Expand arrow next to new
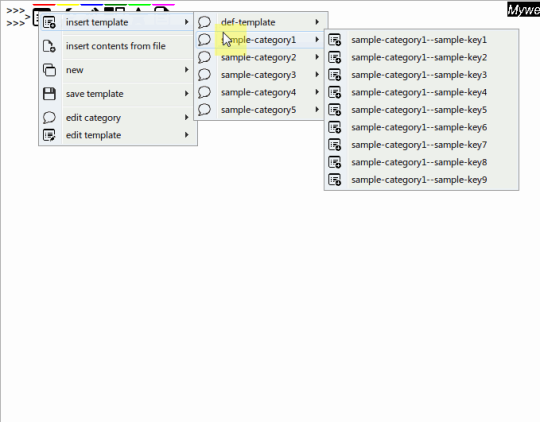 186,70
